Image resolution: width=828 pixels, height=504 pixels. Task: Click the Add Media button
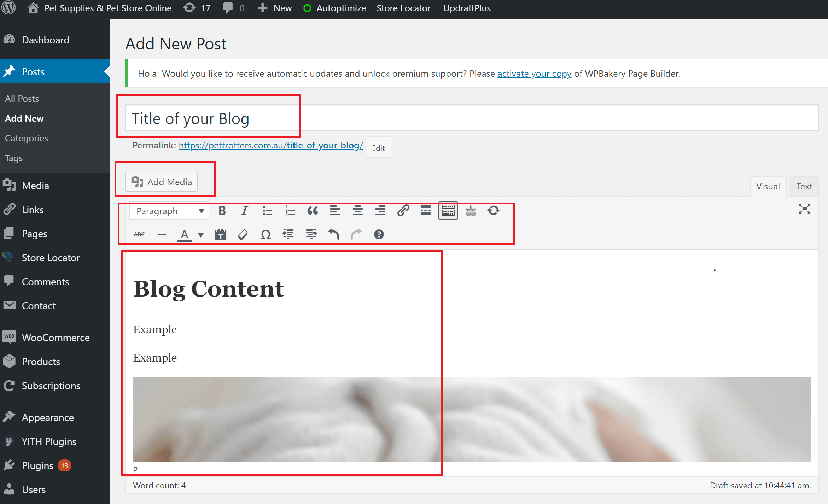pos(162,182)
